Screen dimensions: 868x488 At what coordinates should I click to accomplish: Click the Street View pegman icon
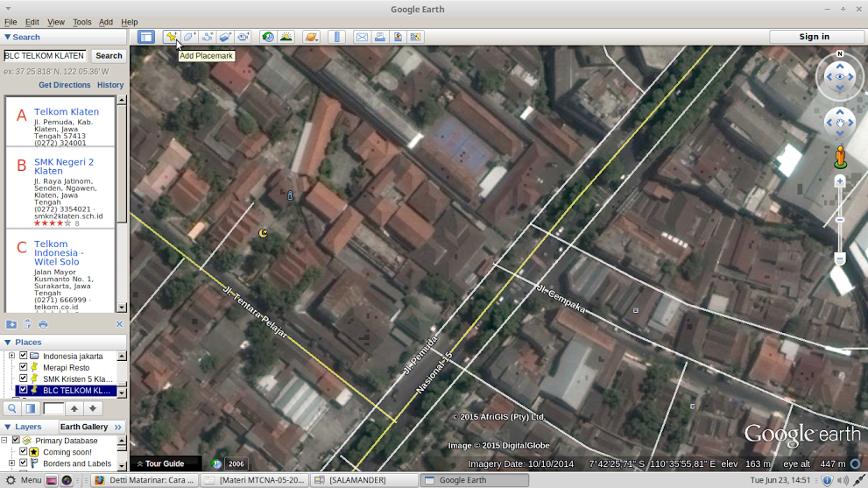(840, 157)
